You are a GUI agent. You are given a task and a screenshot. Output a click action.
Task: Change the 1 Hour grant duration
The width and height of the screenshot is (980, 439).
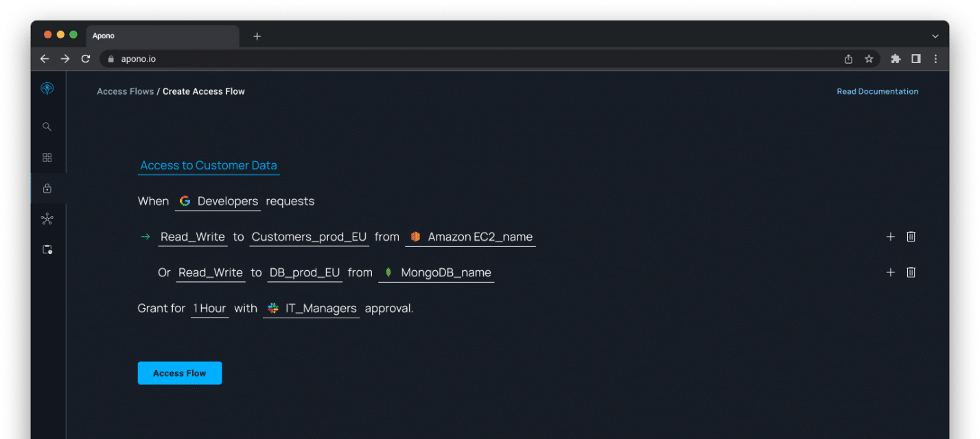pos(210,309)
